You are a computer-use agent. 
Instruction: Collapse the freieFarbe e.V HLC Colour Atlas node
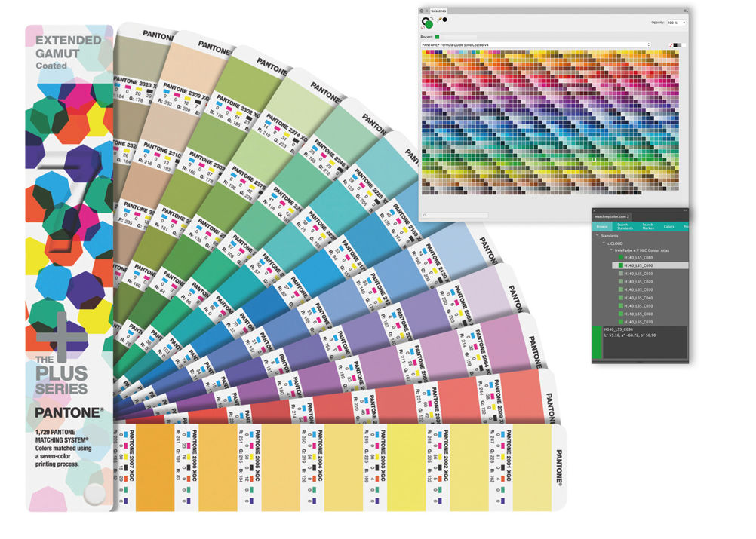coord(611,250)
